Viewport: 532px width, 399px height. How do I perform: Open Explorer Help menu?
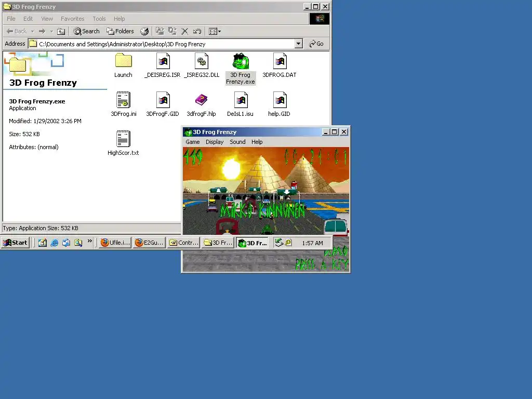click(x=119, y=19)
